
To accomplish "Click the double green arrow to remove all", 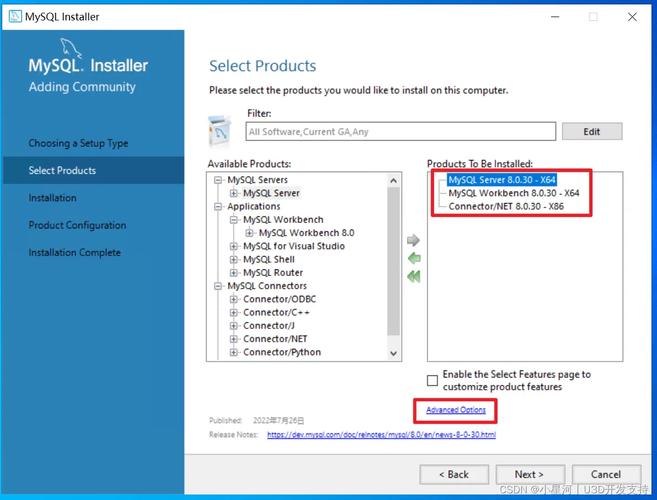I will tap(414, 277).
